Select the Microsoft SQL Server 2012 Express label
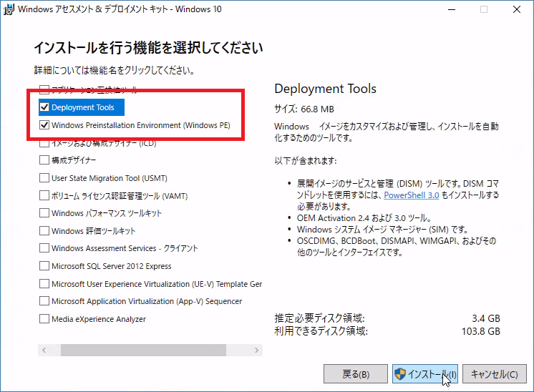 tap(112, 266)
